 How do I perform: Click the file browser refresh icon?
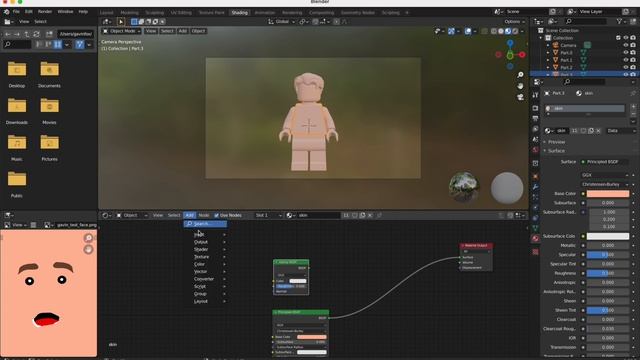[37, 34]
